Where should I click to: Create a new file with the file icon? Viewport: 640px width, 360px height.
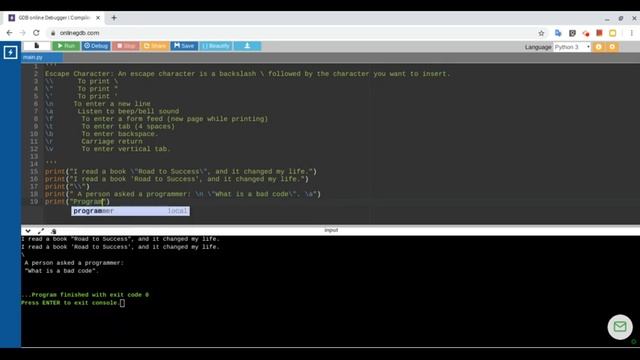point(37,46)
